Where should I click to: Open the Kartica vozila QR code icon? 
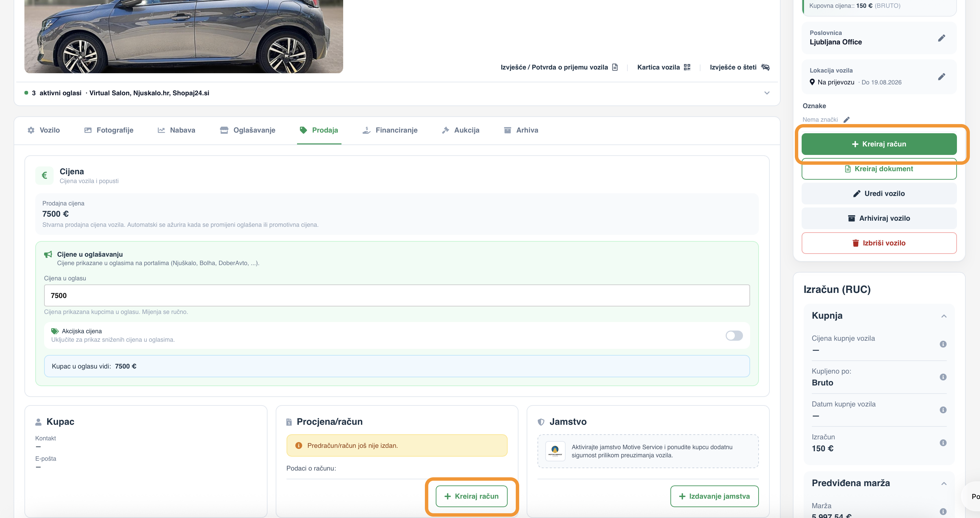[687, 67]
